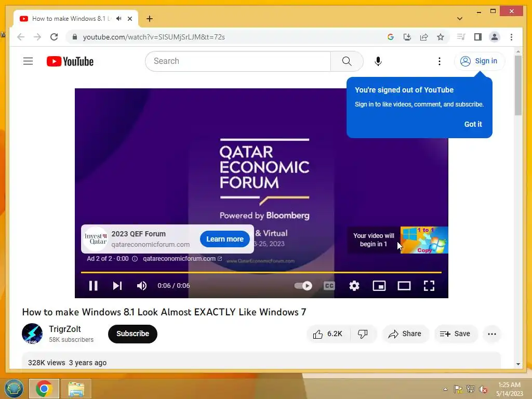Like the video with thumbs up
532x399 pixels.
click(x=328, y=334)
